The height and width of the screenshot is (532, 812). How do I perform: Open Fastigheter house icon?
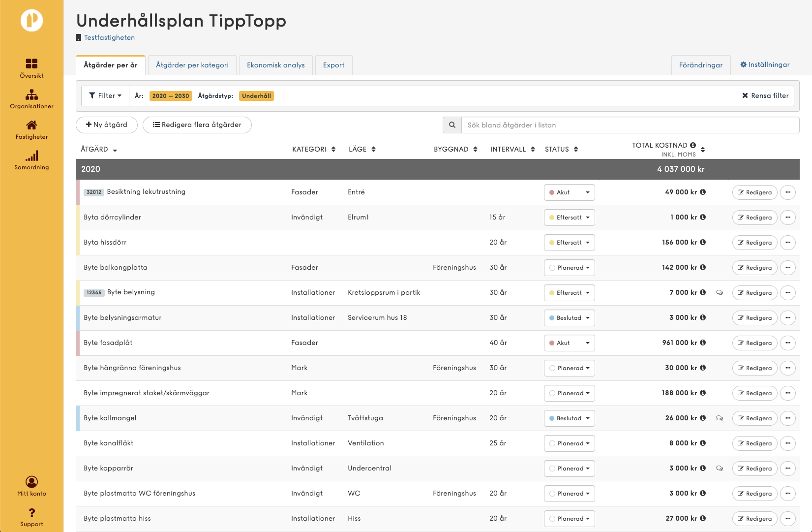tap(31, 125)
